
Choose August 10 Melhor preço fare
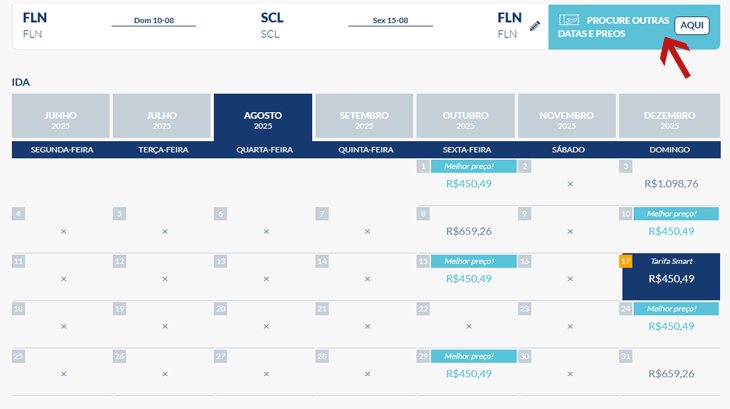click(671, 231)
